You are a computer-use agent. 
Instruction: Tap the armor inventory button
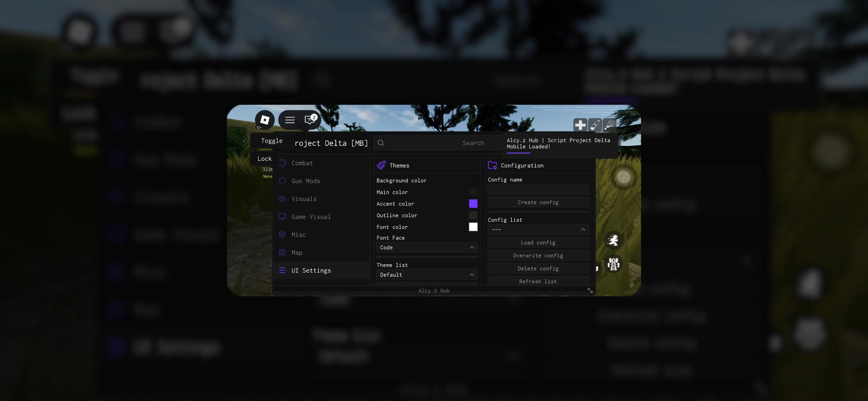[x=613, y=264]
